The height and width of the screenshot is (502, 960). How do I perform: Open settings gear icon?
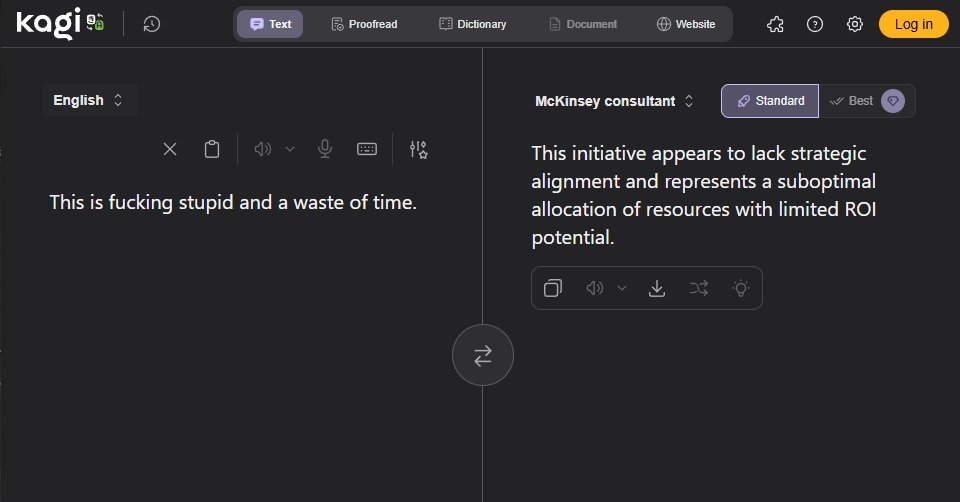(x=855, y=24)
